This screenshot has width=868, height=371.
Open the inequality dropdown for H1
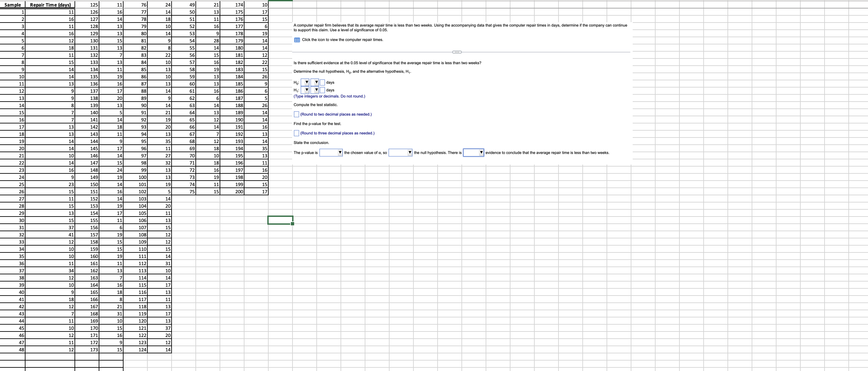(316, 90)
